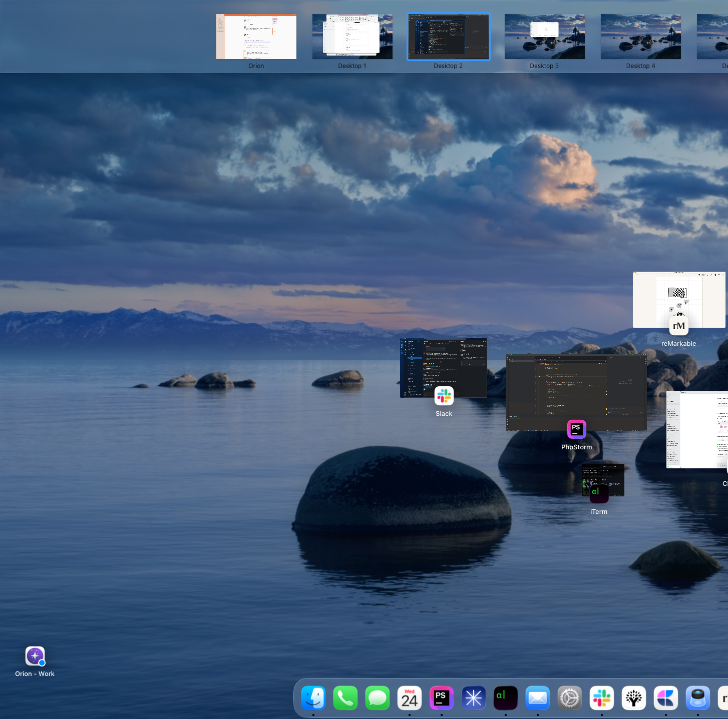Open Messages from the dock
The height and width of the screenshot is (719, 728).
[x=378, y=698]
